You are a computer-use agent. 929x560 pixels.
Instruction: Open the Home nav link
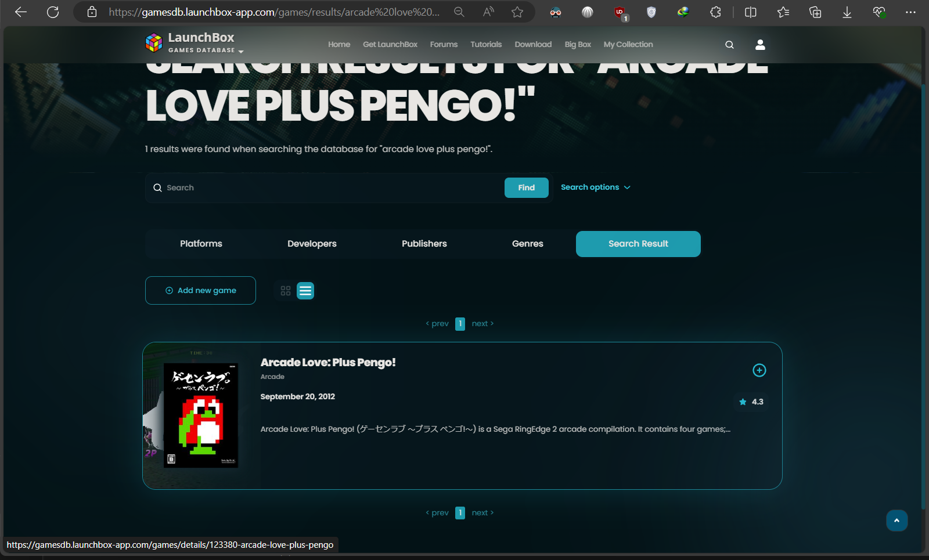pos(339,45)
